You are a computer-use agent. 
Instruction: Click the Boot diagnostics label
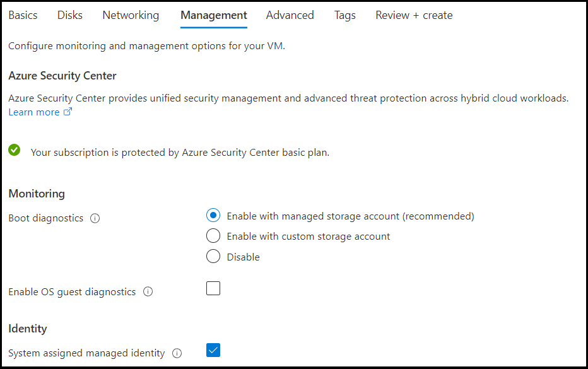click(x=46, y=218)
